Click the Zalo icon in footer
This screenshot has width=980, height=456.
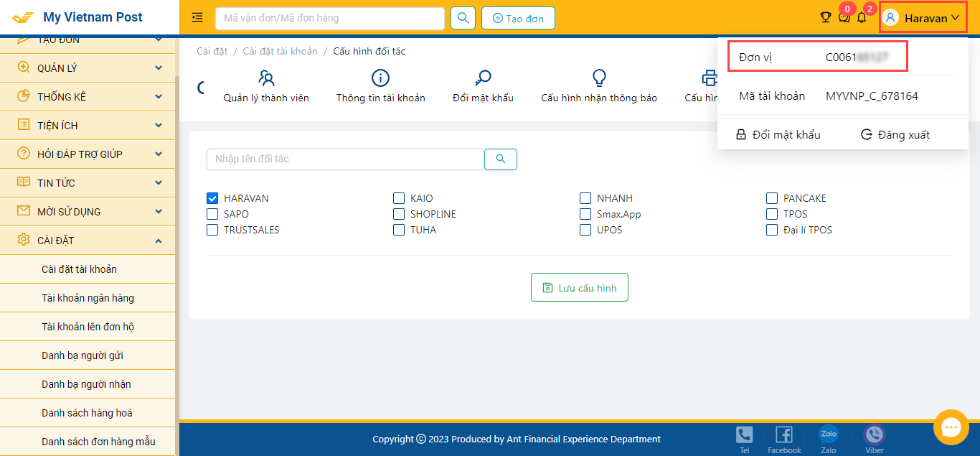click(x=829, y=435)
